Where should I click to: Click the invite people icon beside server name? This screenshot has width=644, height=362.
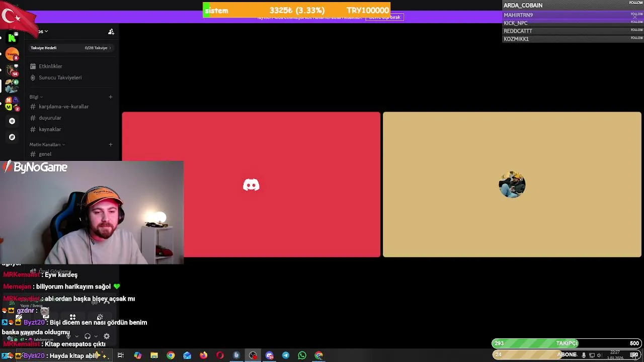coord(111,32)
